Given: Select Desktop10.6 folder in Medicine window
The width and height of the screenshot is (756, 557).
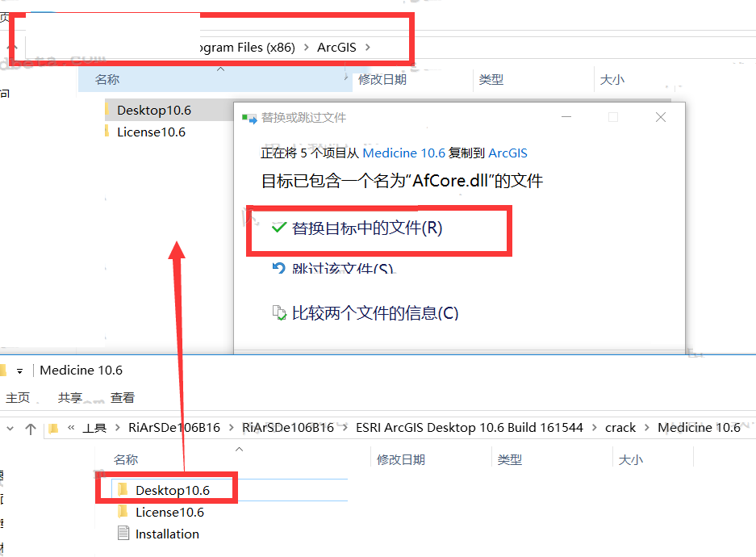Looking at the screenshot, I should click(173, 491).
